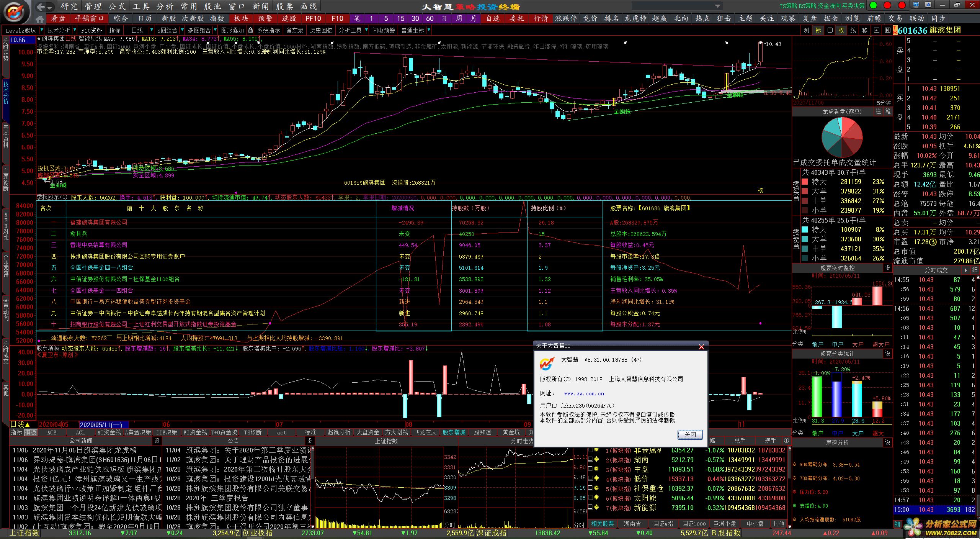Click the panel pop-up window icon

tap(876, 30)
